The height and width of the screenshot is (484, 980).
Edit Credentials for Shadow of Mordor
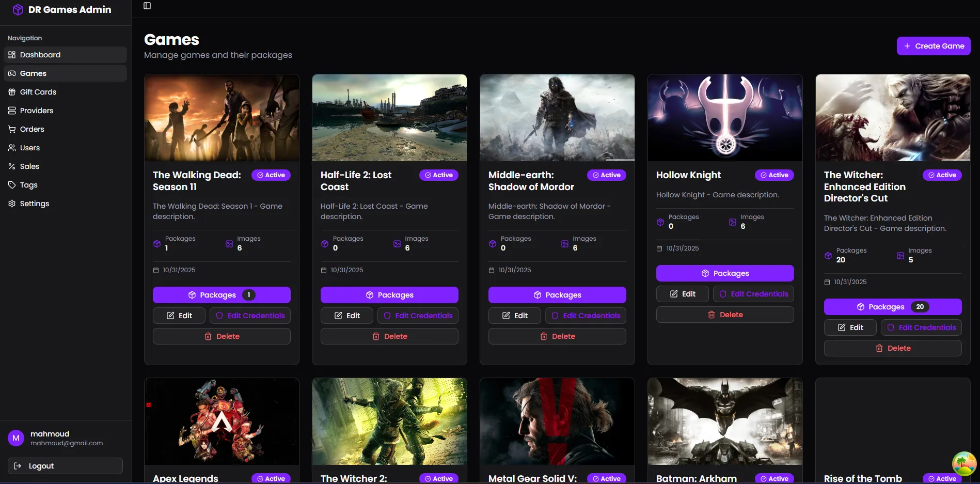586,316
